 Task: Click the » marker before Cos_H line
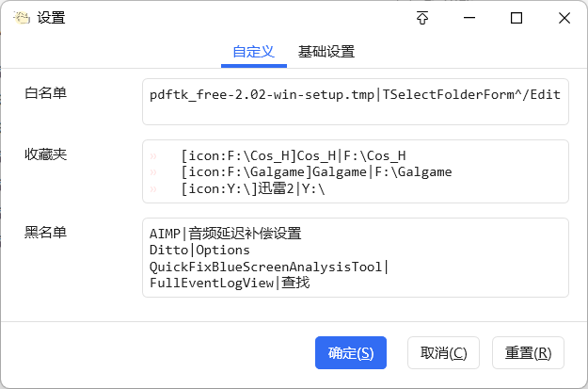click(x=153, y=155)
